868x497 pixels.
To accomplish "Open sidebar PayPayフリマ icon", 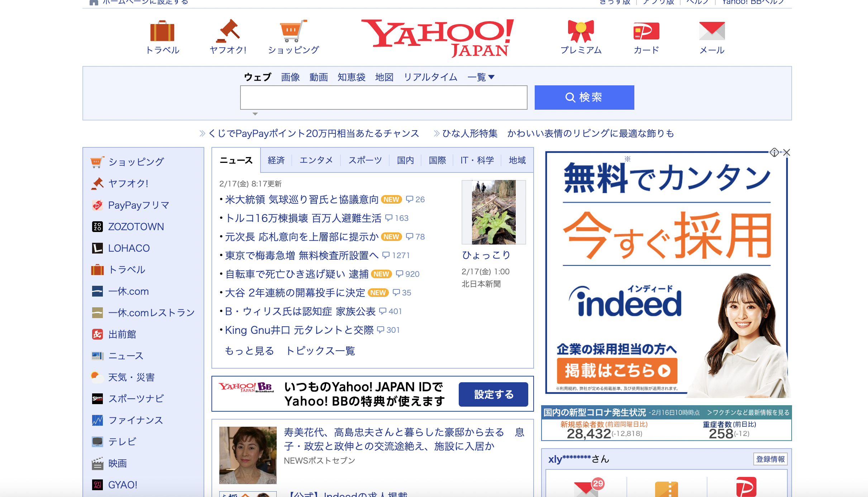I will (x=97, y=205).
